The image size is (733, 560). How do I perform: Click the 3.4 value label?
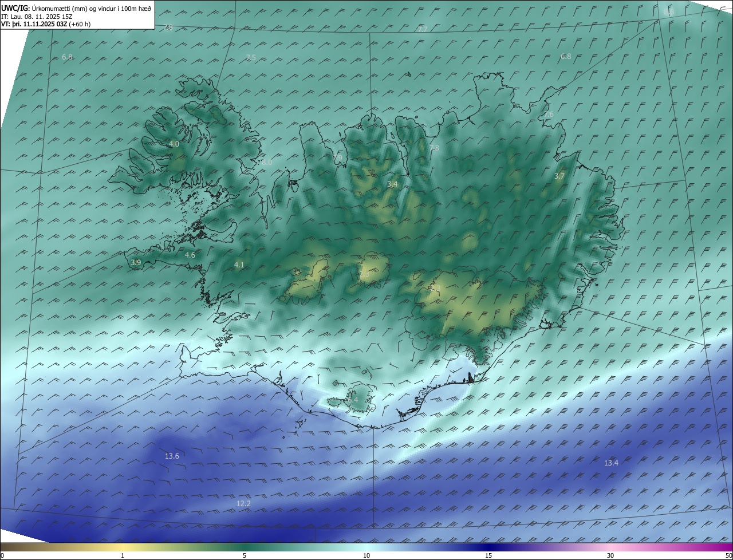pyautogui.click(x=392, y=184)
